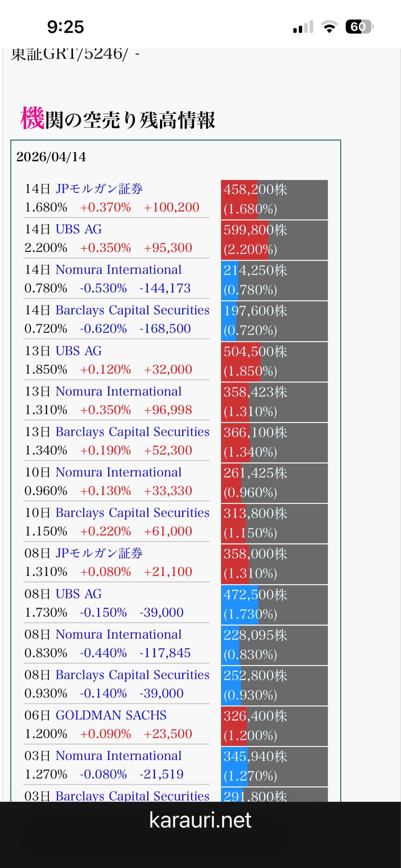This screenshot has width=401, height=868.
Task: Open the 08日 JPモルガン証券 link
Action: 99,553
